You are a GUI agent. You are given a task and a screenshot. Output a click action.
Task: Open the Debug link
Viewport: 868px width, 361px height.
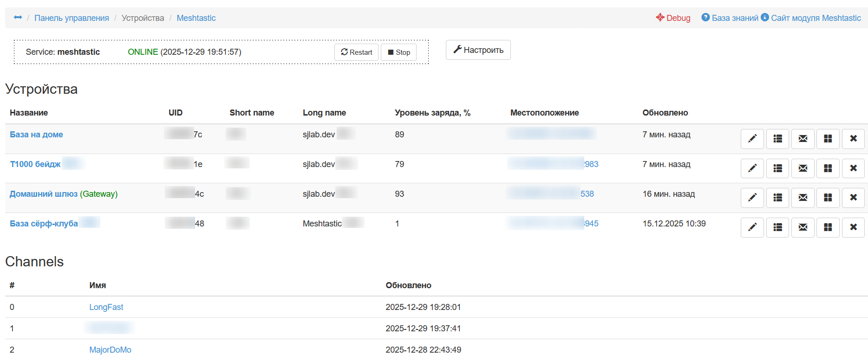point(673,18)
